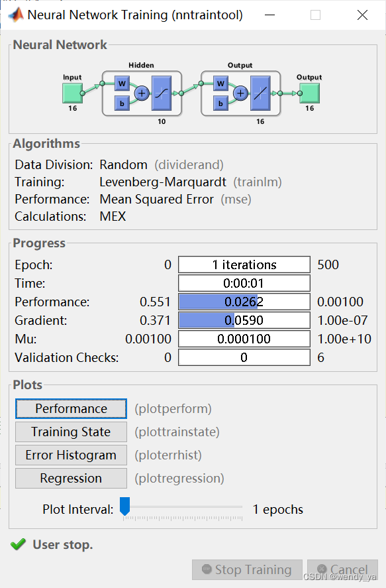Click the Hidden layer sigmoid transfer function block
This screenshot has height=588, width=386.
[x=162, y=93]
